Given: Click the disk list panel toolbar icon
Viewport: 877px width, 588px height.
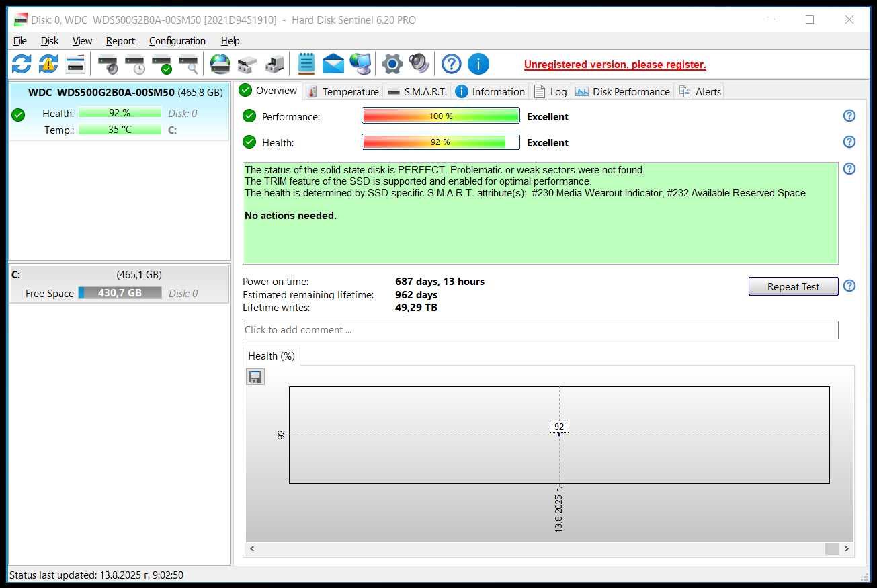Looking at the screenshot, I should click(75, 64).
